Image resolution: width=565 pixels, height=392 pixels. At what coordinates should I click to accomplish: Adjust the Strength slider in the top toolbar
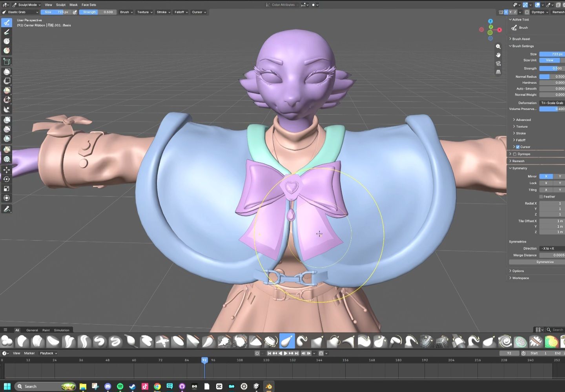pyautogui.click(x=97, y=12)
